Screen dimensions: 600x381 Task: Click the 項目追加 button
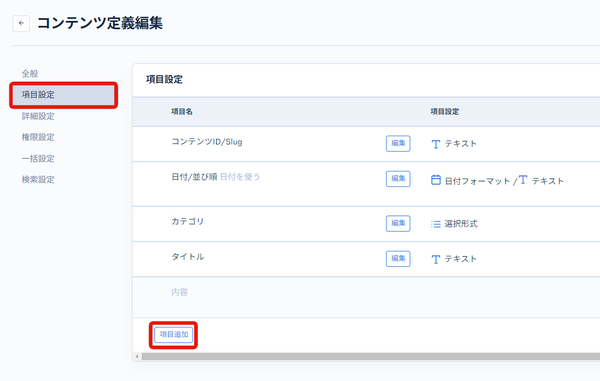tap(174, 335)
